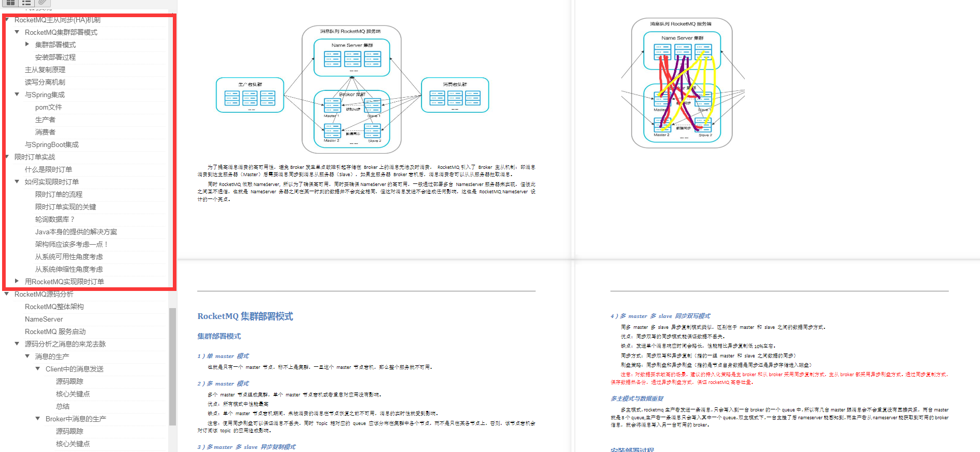Go to the 生产者 outline entry
The image size is (980, 452).
(45, 119)
